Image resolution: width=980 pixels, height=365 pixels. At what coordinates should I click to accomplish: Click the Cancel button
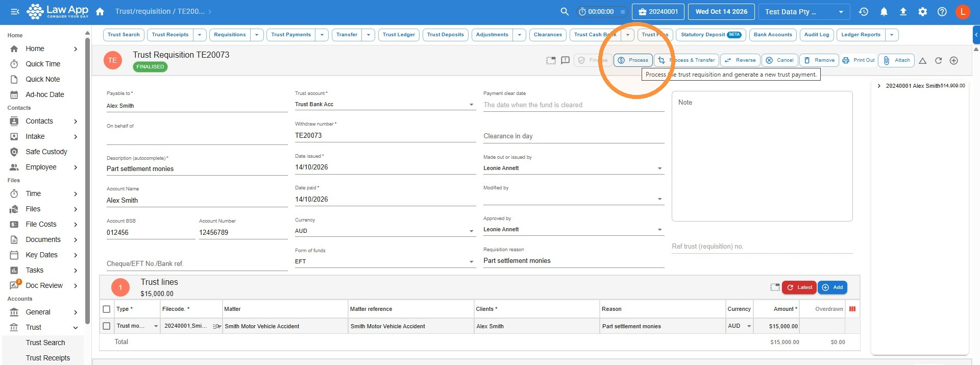[779, 60]
